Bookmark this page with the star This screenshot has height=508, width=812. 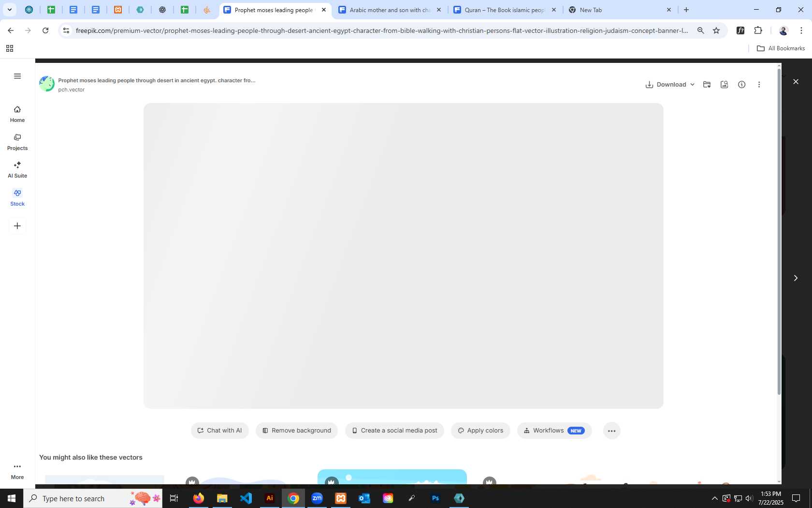(x=716, y=30)
